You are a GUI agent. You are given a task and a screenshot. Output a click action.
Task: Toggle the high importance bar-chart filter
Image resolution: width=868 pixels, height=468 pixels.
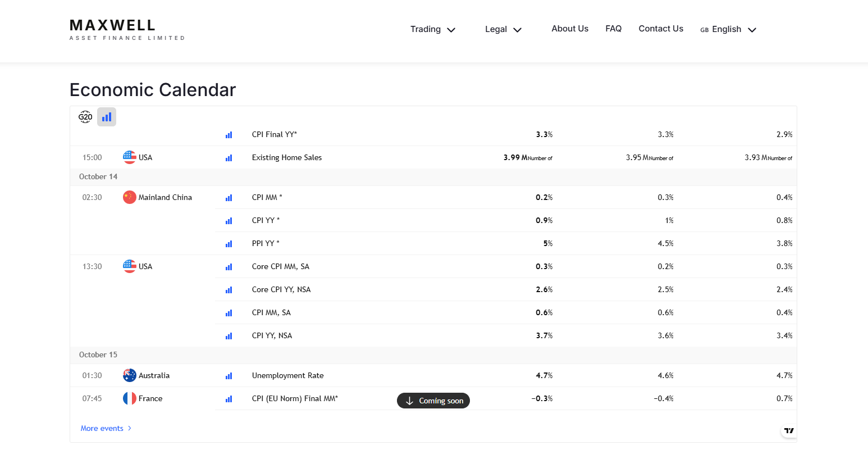[x=107, y=117]
